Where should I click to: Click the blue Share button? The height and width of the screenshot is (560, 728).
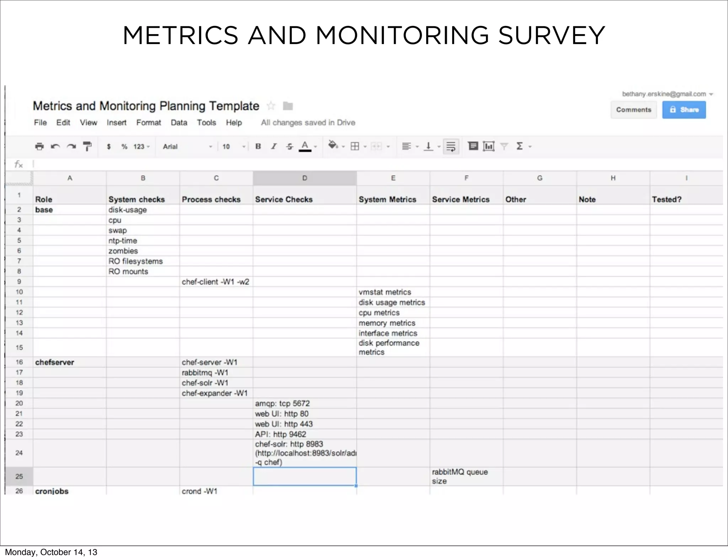[x=684, y=110]
